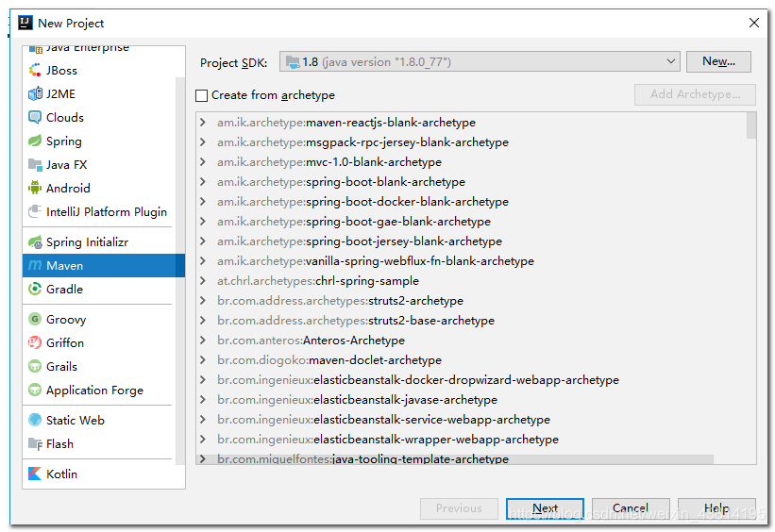Viewport: 775px width, 532px height.
Task: Select Kotlin project type label
Action: [x=61, y=474]
